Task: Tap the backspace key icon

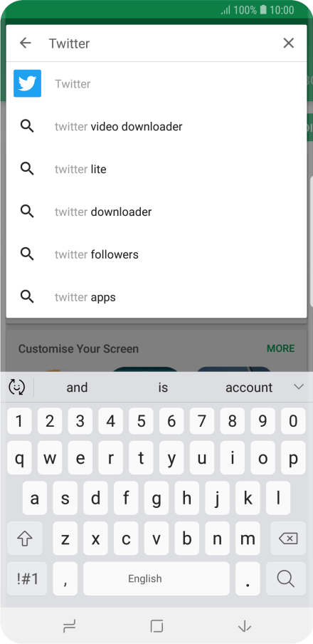Action: 288,539
